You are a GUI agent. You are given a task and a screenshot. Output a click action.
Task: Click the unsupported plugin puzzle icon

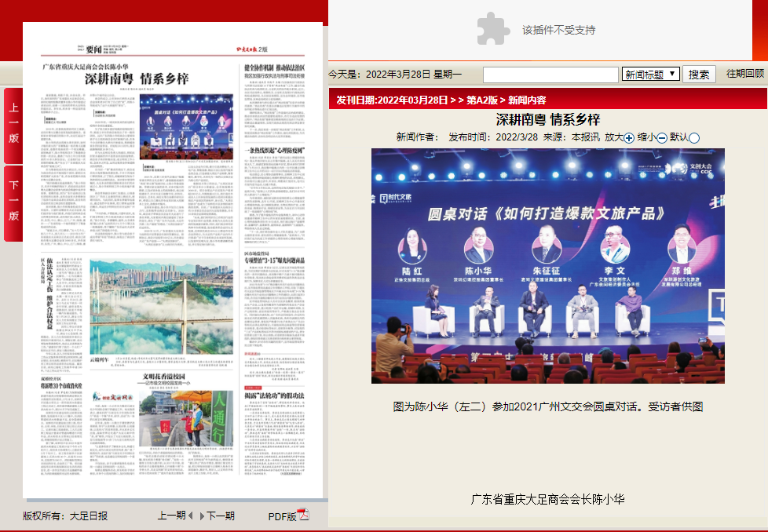tap(493, 29)
